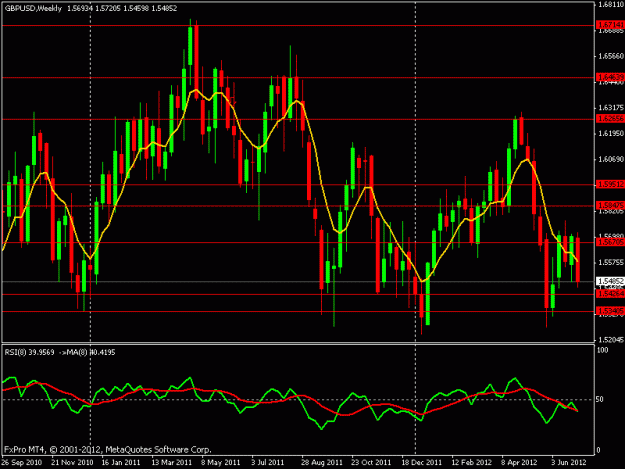This screenshot has height=469, width=625.
Task: Click the 1.60690 price axis value
Action: tap(611, 159)
